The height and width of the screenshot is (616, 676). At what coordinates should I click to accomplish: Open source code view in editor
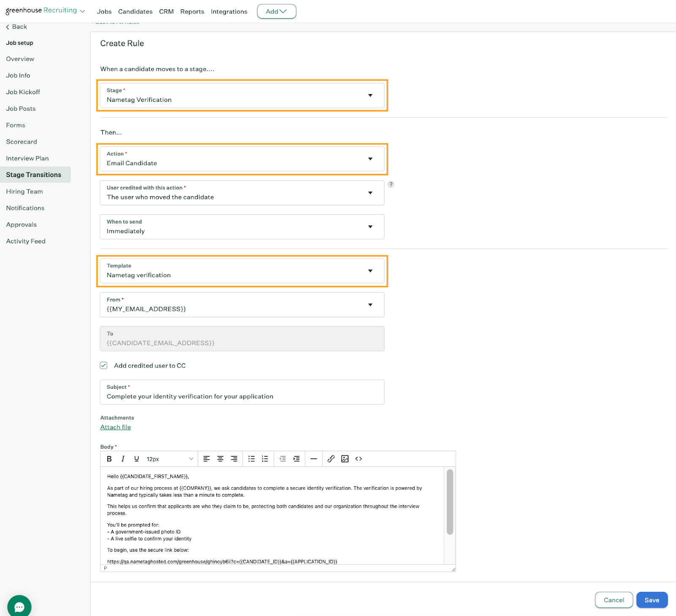click(359, 459)
